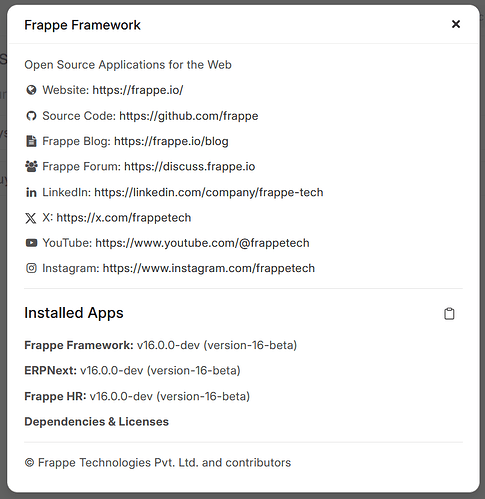Open the frappe.io/blog link

[171, 141]
